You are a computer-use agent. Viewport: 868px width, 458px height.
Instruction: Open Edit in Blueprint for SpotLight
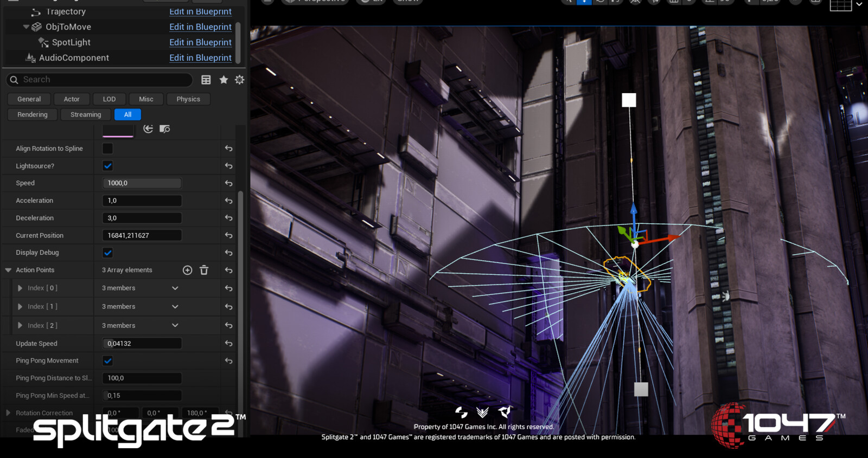(200, 42)
